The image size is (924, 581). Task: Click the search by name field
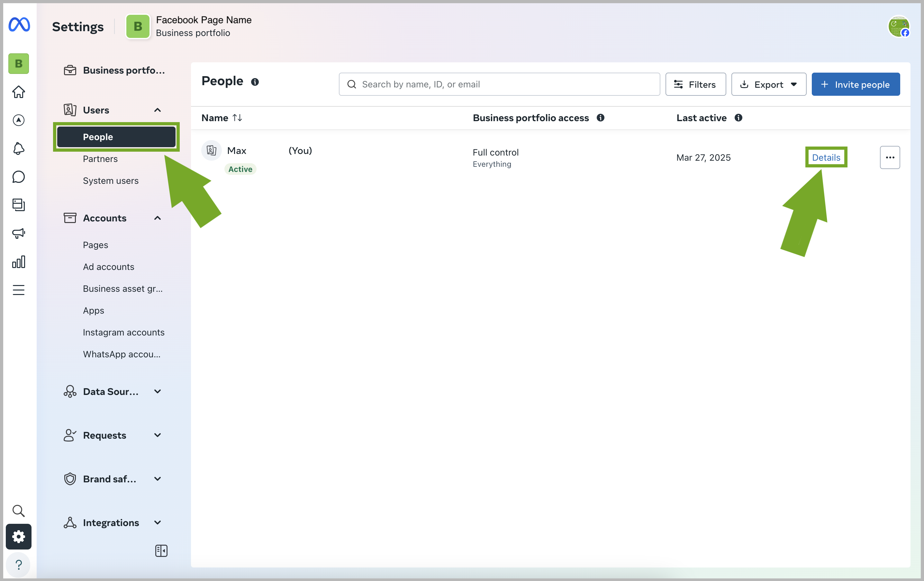click(499, 85)
